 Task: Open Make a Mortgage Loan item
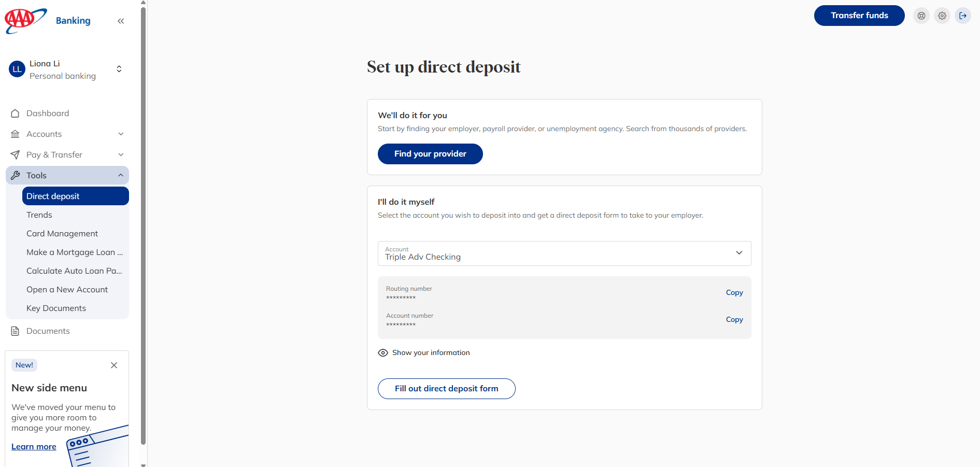click(x=75, y=252)
